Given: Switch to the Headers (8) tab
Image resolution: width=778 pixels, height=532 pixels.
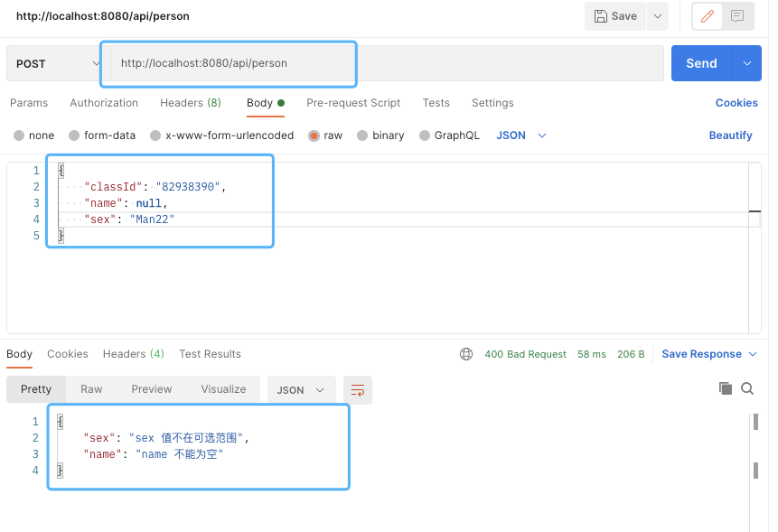Looking at the screenshot, I should click(x=190, y=103).
